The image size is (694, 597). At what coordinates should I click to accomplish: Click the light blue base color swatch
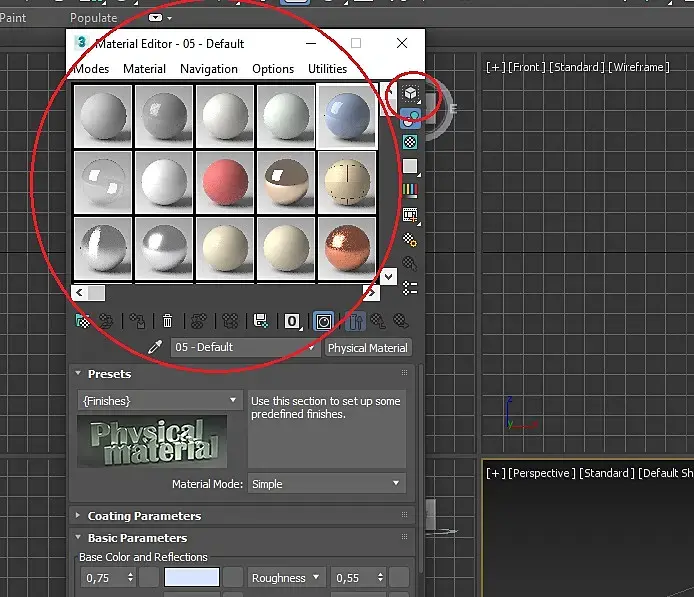pyautogui.click(x=192, y=578)
